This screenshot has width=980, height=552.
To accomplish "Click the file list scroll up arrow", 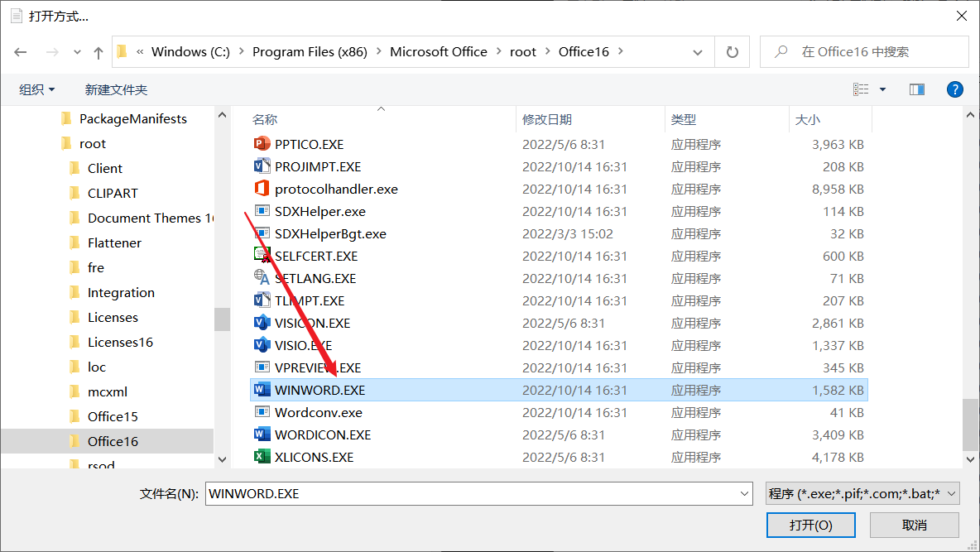I will point(970,115).
